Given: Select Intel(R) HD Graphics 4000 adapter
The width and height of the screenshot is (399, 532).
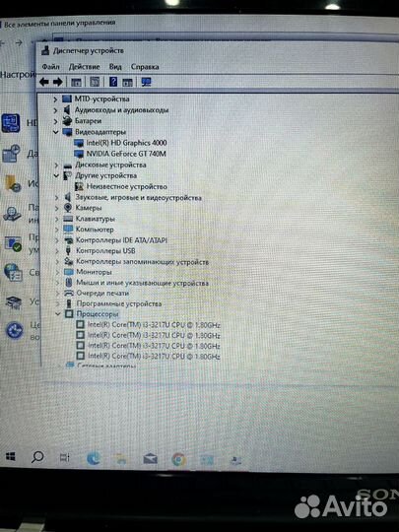Looking at the screenshot, I should coord(126,143).
